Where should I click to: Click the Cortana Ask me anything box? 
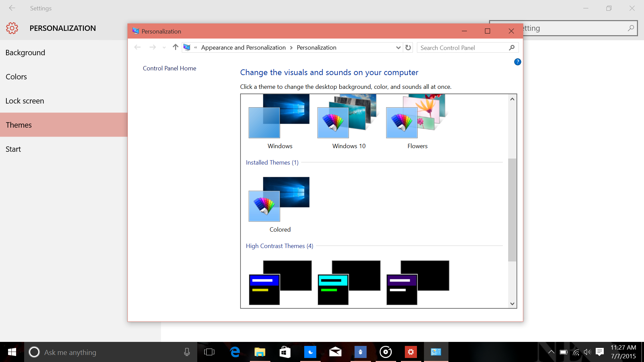coord(111,352)
